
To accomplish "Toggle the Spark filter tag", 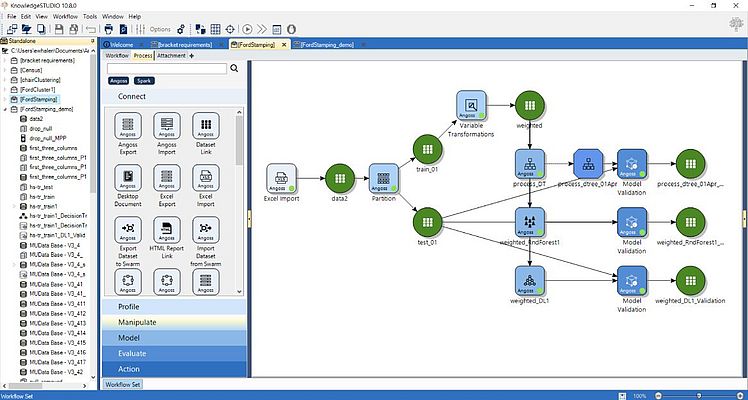I will pyautogui.click(x=145, y=81).
